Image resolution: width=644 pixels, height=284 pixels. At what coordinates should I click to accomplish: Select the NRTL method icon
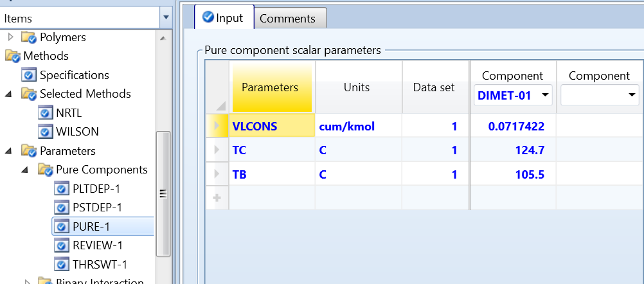[x=45, y=113]
